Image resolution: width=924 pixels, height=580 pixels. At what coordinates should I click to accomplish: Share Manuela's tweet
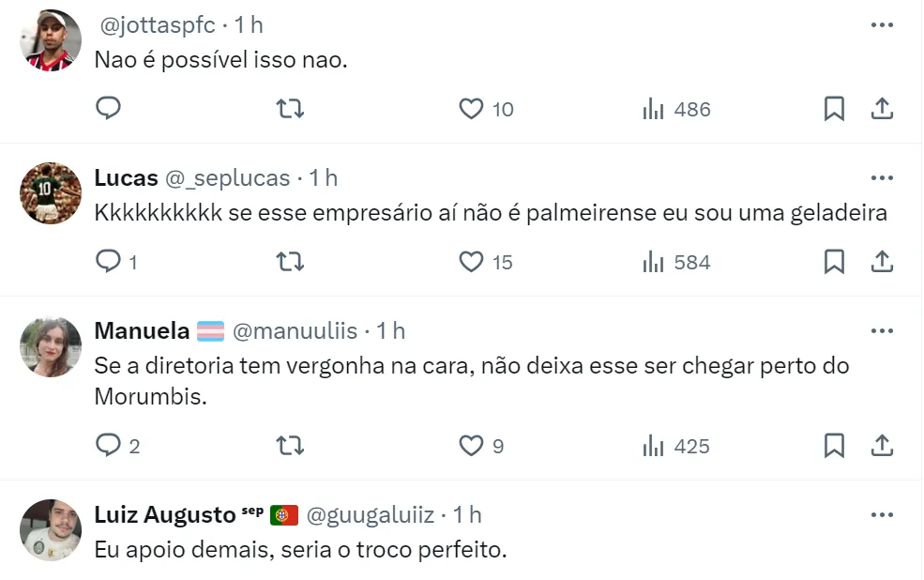click(882, 446)
